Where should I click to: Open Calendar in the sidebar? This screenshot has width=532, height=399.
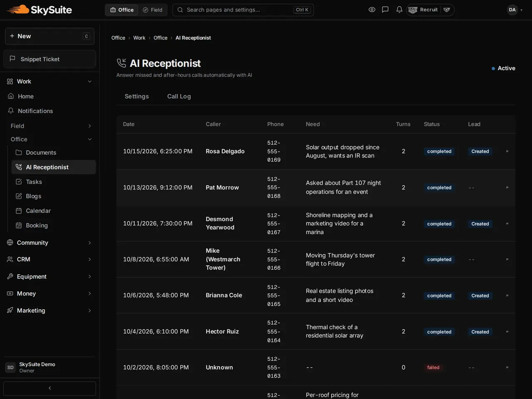pyautogui.click(x=54, y=211)
